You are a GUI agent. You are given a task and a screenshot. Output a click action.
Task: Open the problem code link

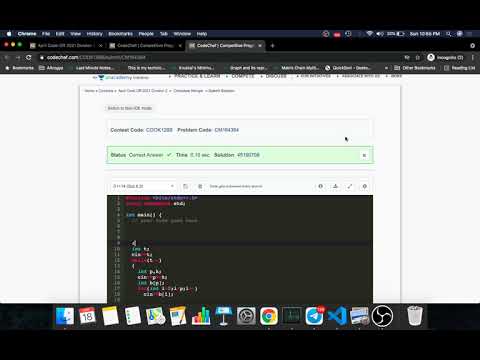coord(227,130)
